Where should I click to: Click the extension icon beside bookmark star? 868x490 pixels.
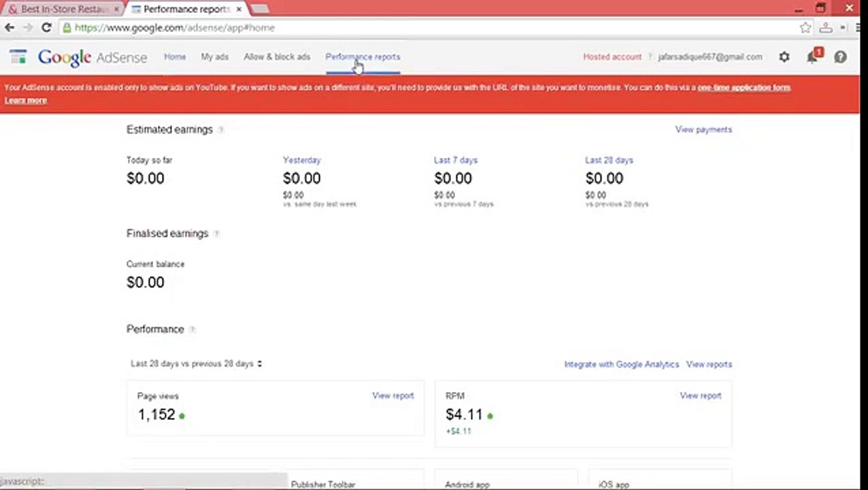pyautogui.click(x=826, y=28)
